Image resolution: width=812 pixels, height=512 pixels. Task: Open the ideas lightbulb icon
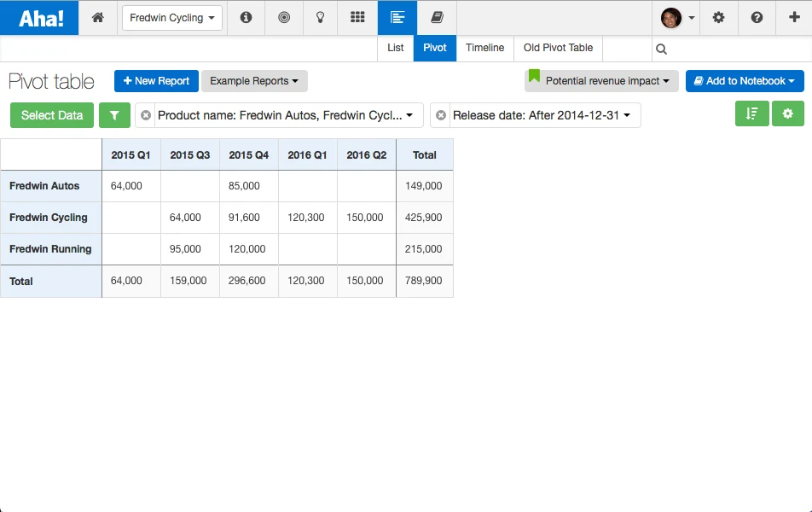pyautogui.click(x=321, y=18)
